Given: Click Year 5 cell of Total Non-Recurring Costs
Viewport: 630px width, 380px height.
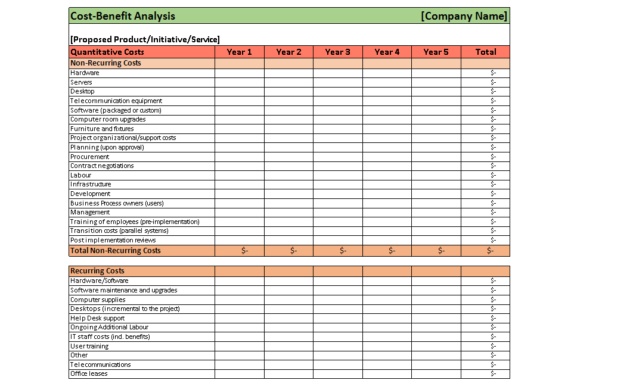Looking at the screenshot, I should pyautogui.click(x=436, y=251).
